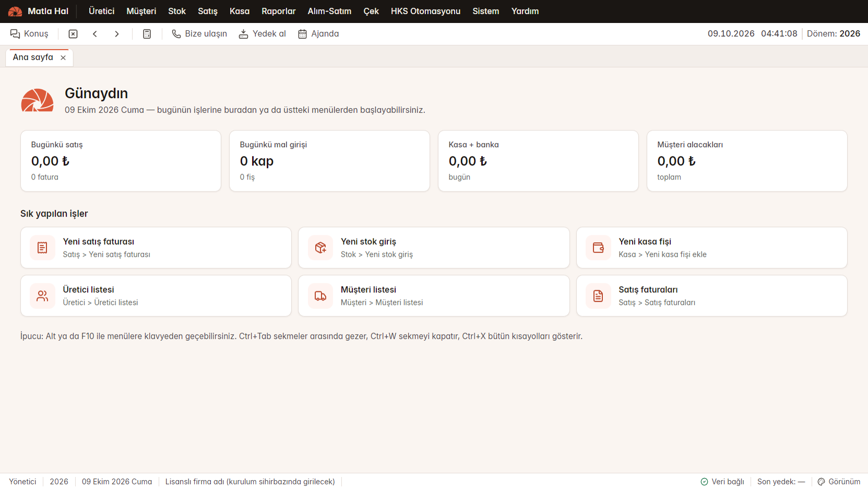This screenshot has width=868, height=489.
Task: Start a backup with Yedek al
Action: pyautogui.click(x=262, y=34)
